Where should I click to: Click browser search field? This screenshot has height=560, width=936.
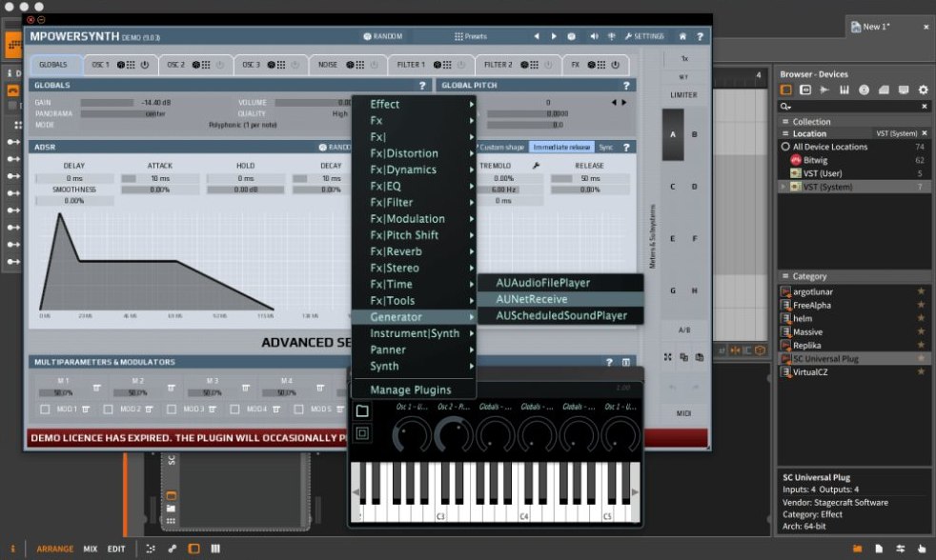tap(854, 106)
